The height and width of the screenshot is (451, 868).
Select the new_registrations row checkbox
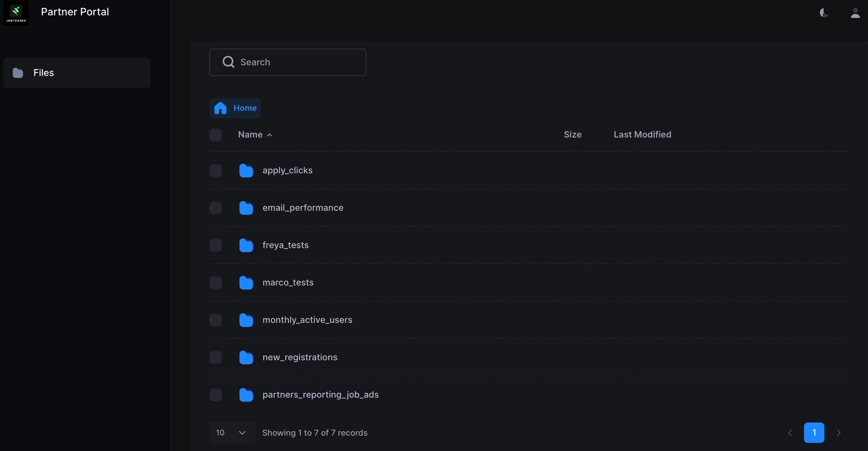tap(216, 357)
